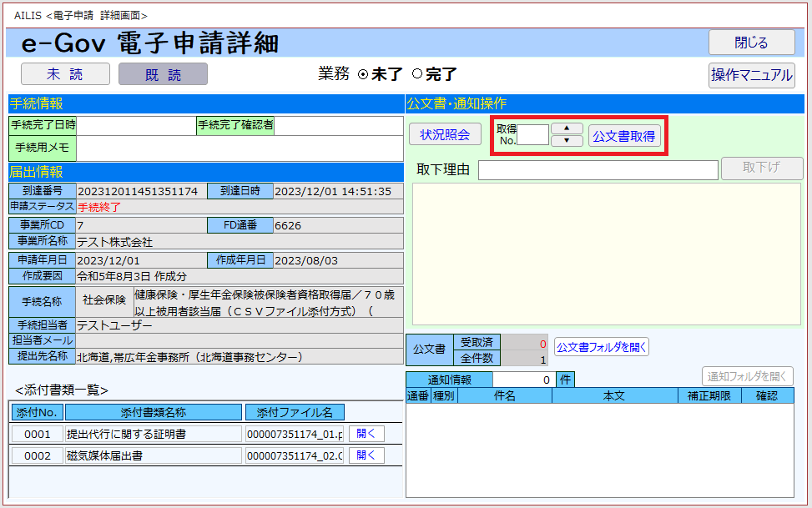812x508 pixels.
Task: Click the 添付書類名称 column header
Action: 153,412
